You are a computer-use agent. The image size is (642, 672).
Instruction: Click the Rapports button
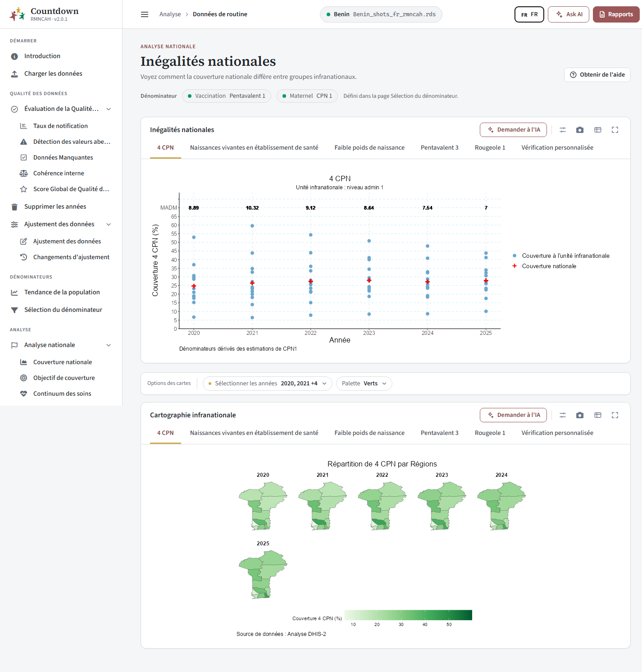pos(616,14)
